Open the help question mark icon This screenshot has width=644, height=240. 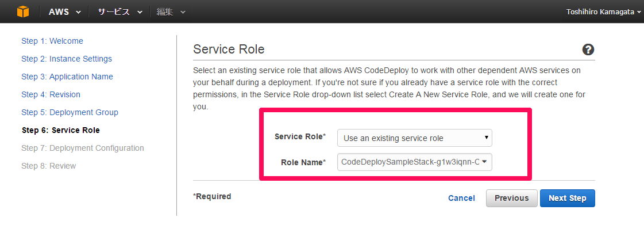(x=588, y=50)
